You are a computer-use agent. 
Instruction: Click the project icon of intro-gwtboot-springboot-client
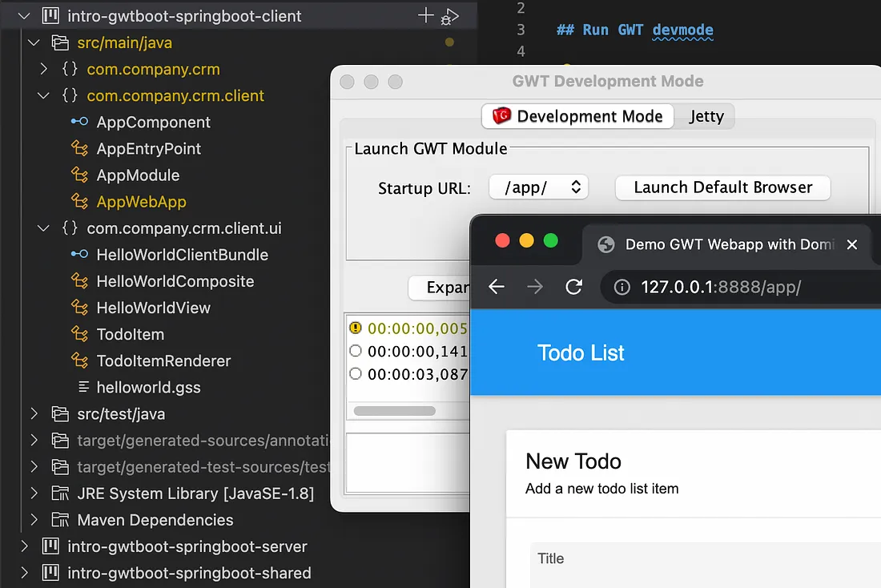(x=50, y=16)
